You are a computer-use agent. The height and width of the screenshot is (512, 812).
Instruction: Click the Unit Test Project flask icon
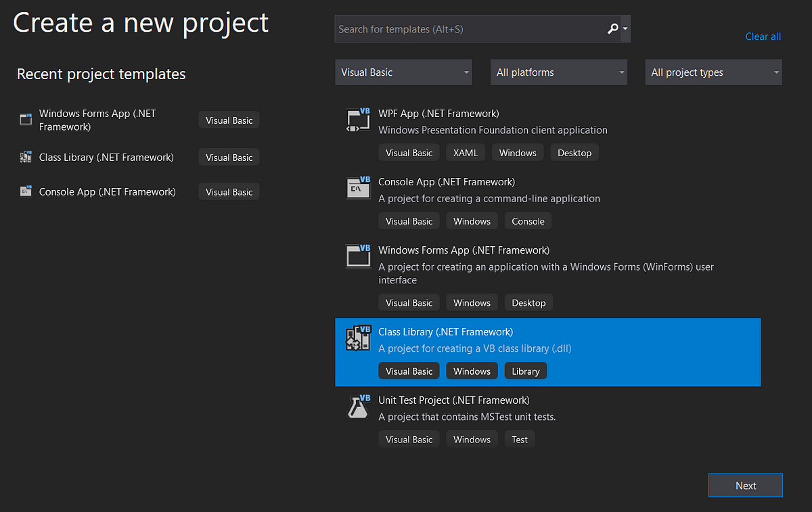[x=359, y=406]
